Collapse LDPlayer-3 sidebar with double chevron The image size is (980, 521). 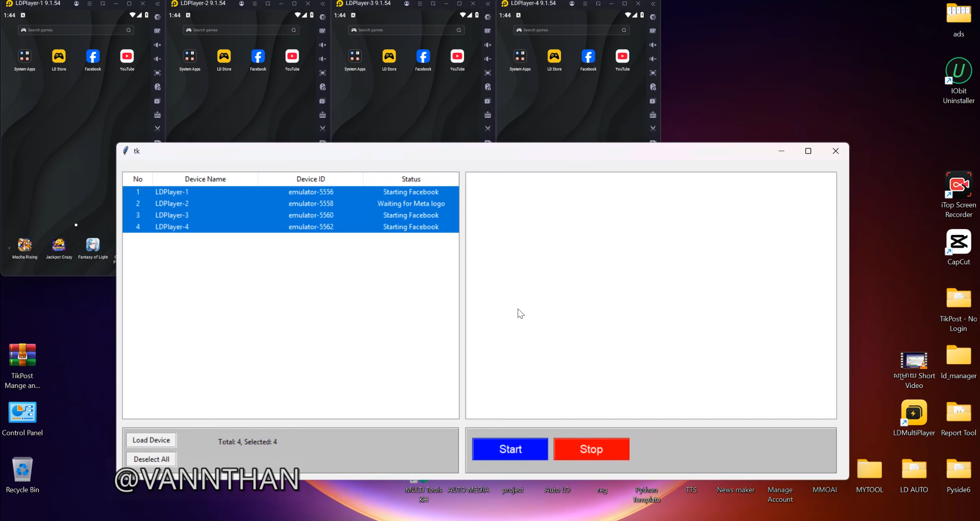tap(488, 4)
